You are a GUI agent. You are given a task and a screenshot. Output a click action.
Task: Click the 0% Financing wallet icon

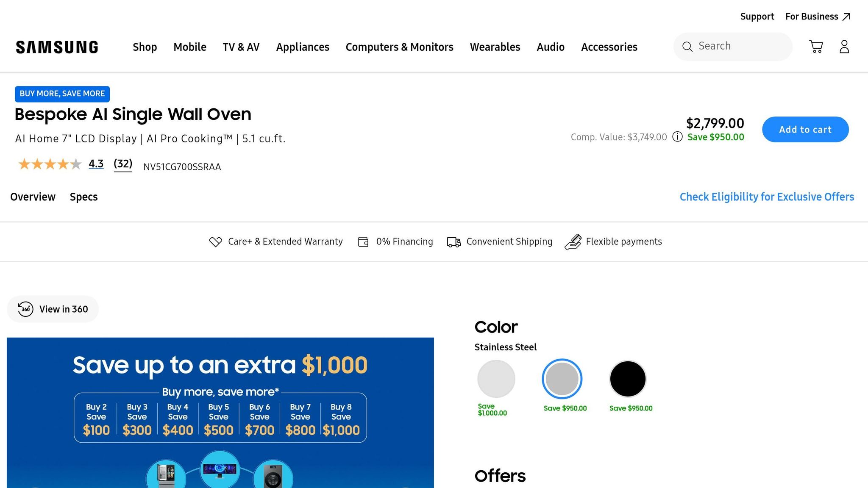[363, 242]
